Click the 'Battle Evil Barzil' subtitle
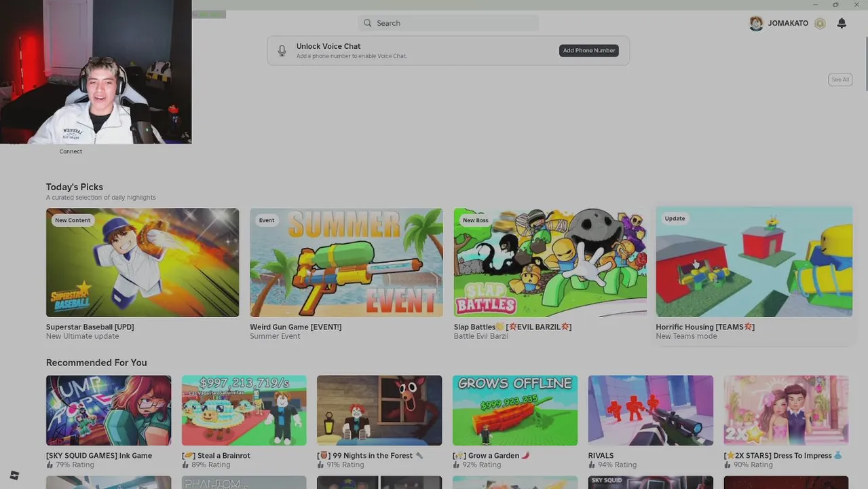868x489 pixels. 481,336
